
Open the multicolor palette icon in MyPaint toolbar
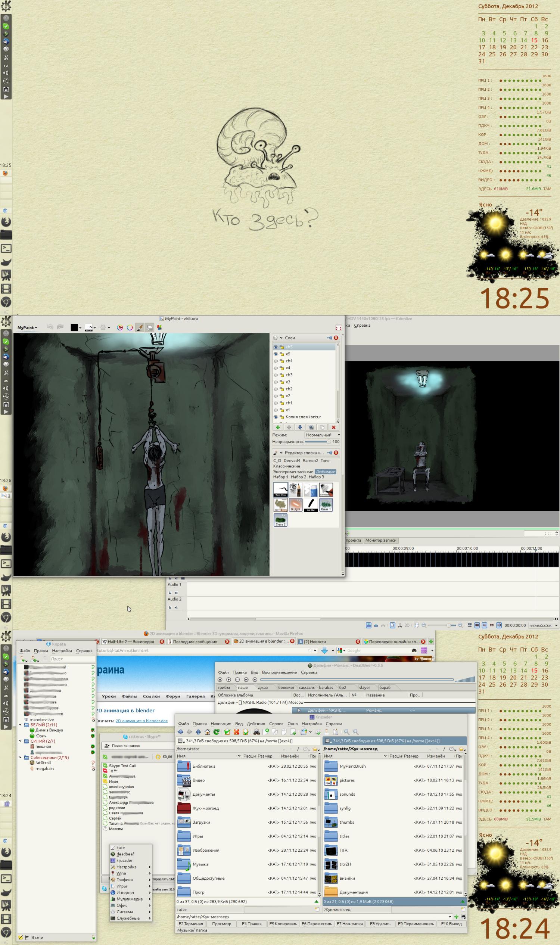159,327
